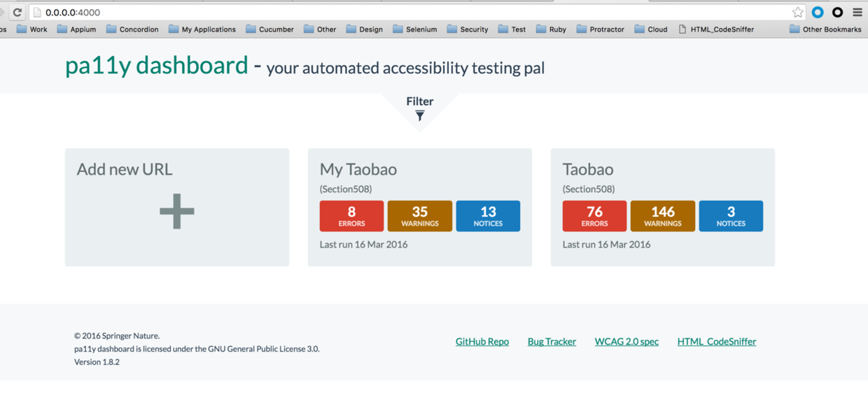Click the red 76 Errors badge
Screen dimensions: 868x416
594,216
